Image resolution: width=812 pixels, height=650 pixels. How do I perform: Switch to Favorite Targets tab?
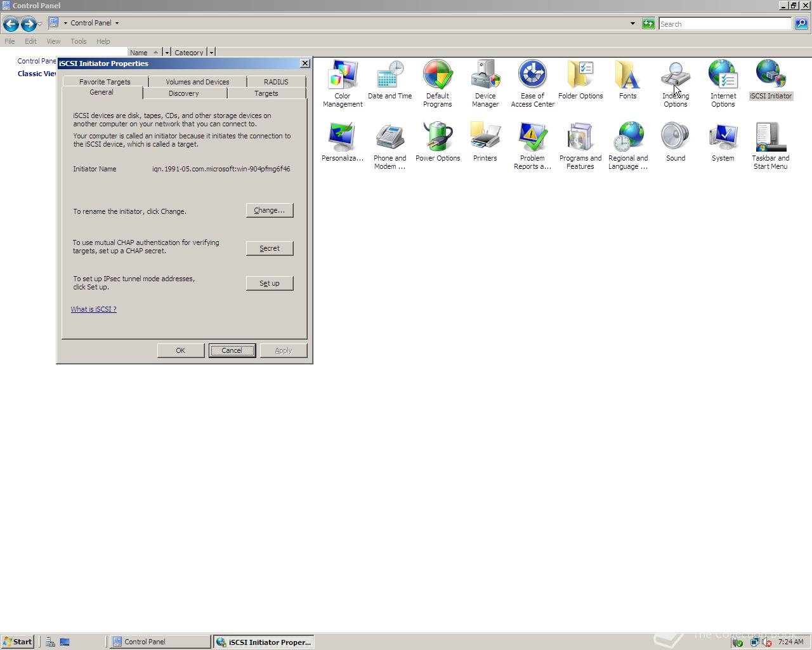[105, 82]
